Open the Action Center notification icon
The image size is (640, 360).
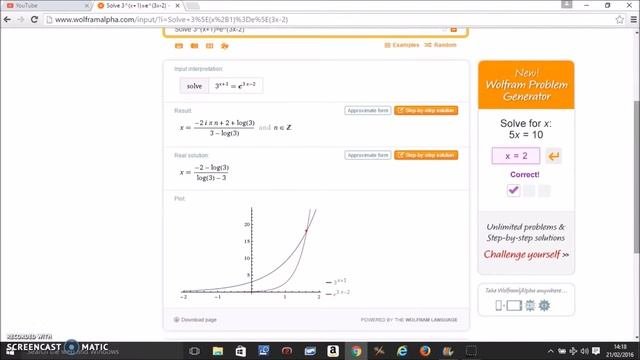(x=596, y=351)
